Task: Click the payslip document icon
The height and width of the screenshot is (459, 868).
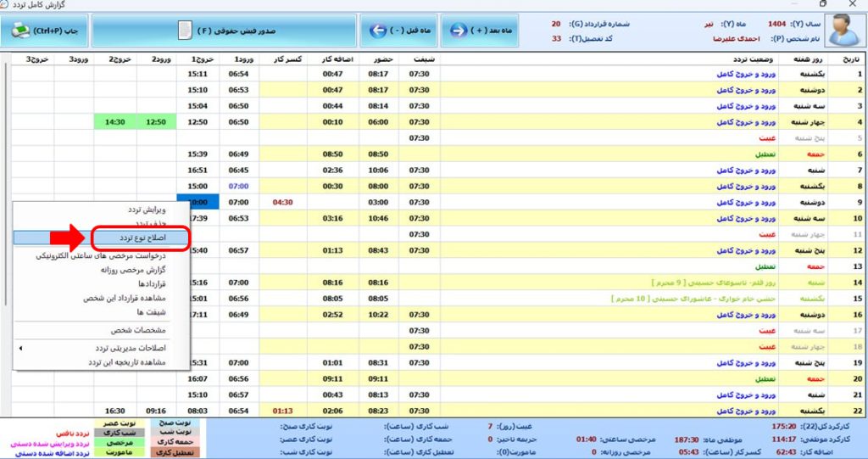Action: (184, 31)
